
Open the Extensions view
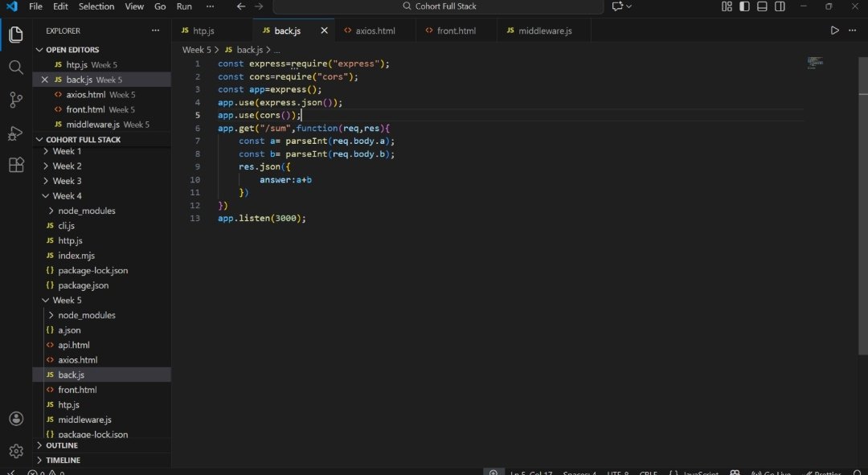pyautogui.click(x=16, y=165)
